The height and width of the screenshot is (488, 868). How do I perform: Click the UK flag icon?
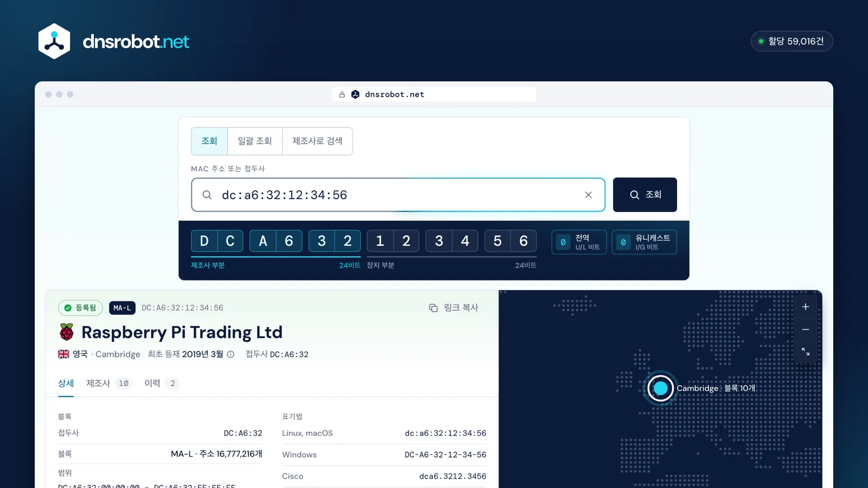63,354
